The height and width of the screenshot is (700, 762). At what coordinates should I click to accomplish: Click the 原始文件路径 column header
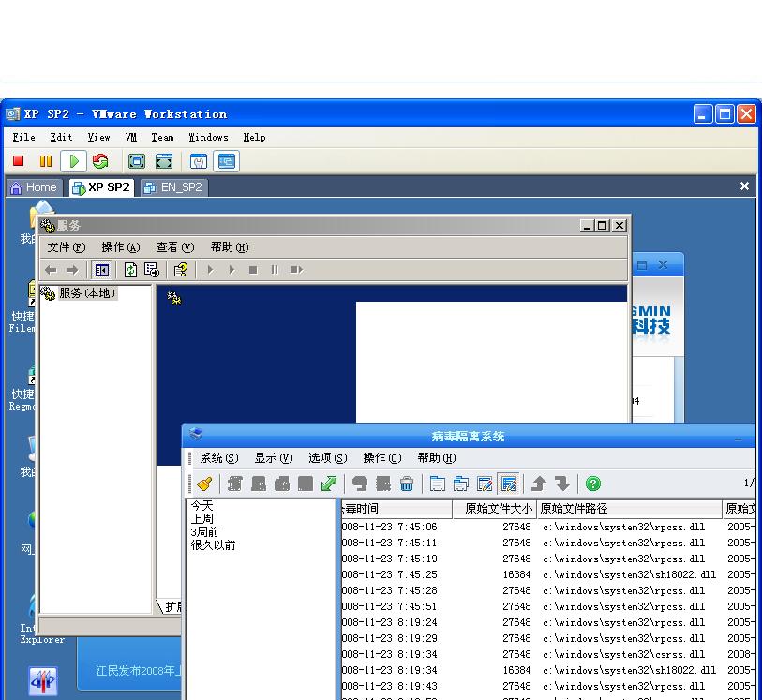628,509
